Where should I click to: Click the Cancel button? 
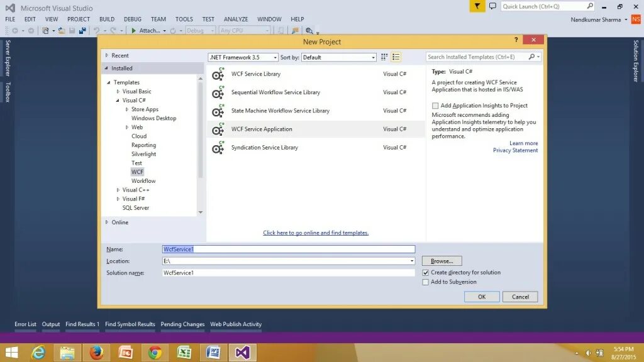tap(520, 297)
